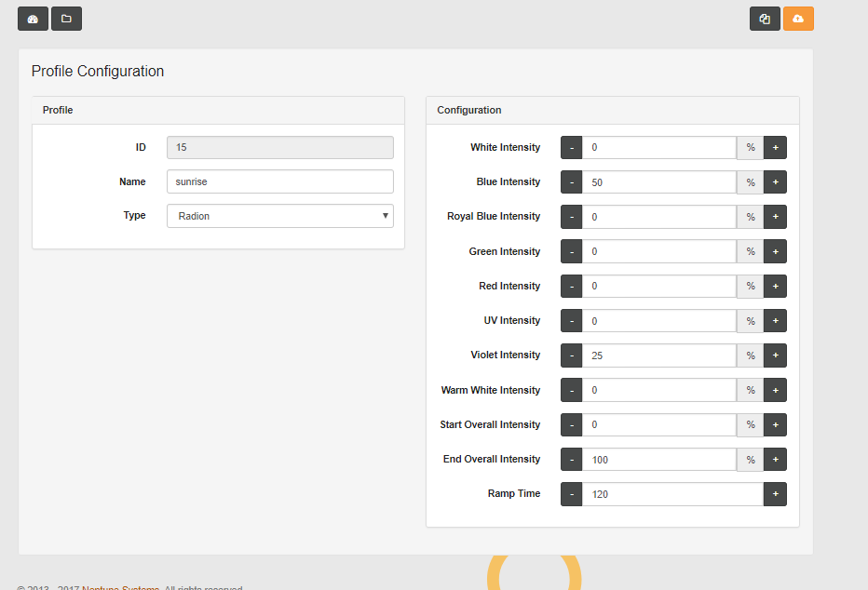Click the orange cloud upload button
This screenshot has height=590, width=868.
798,19
